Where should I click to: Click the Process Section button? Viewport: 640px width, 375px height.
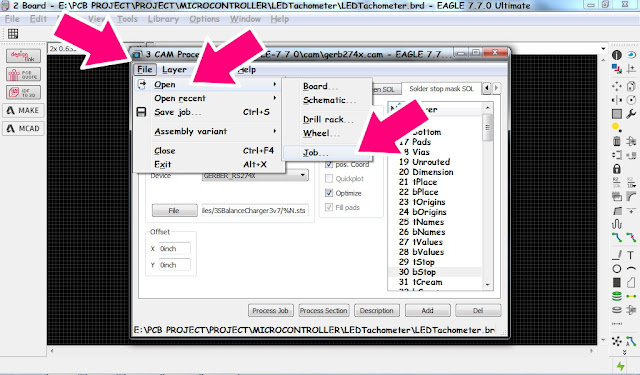pyautogui.click(x=324, y=311)
